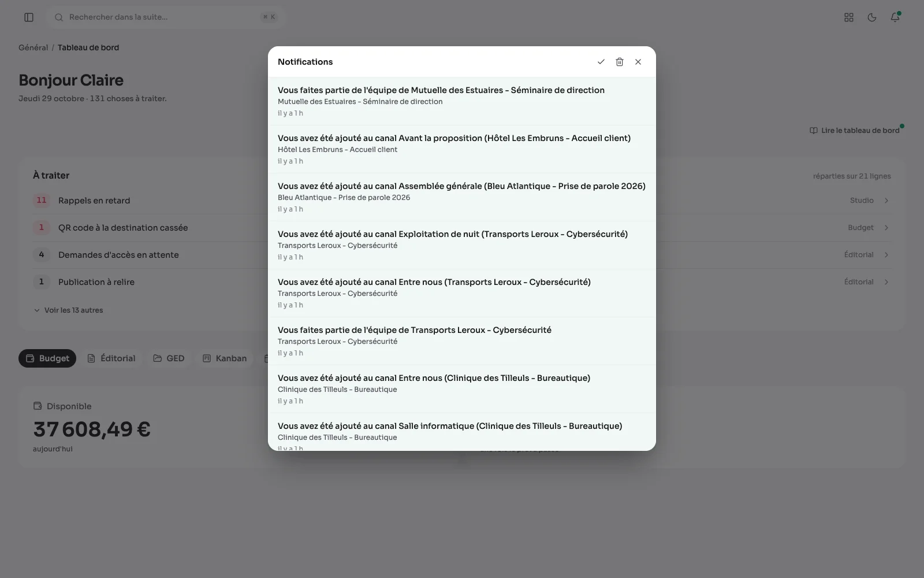
Task: Open the notifications bell icon
Action: (895, 17)
